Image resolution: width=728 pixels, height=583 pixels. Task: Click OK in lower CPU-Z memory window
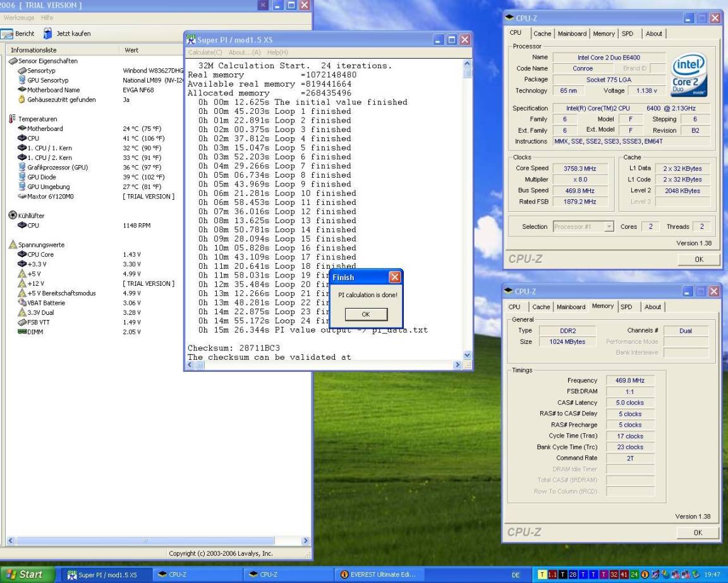698,532
